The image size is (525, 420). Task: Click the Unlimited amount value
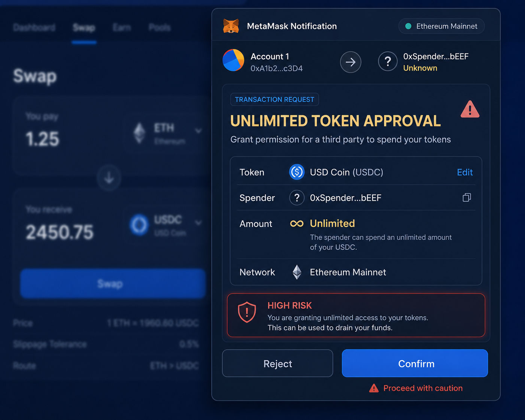pyautogui.click(x=333, y=223)
